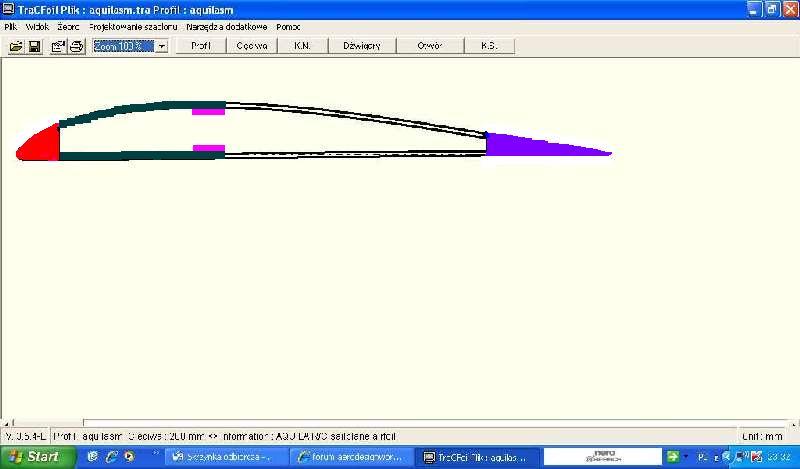Click the save floppy disk icon
The image size is (800, 469).
(34, 46)
